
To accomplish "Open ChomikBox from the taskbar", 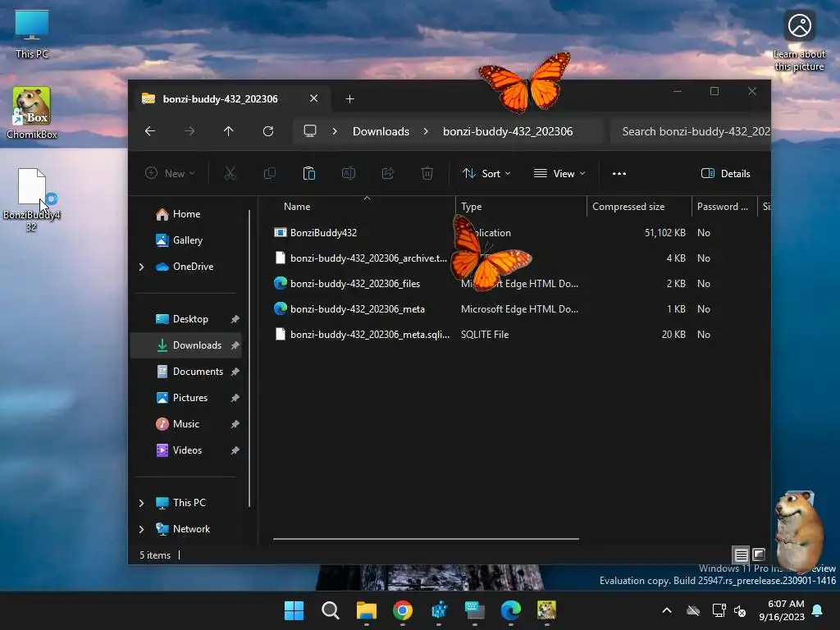I will coord(546,610).
